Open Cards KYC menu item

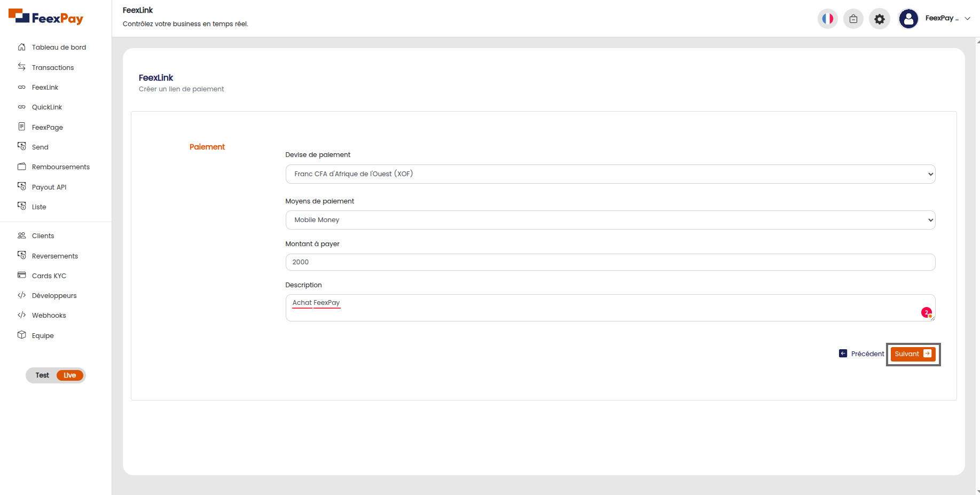(49, 276)
